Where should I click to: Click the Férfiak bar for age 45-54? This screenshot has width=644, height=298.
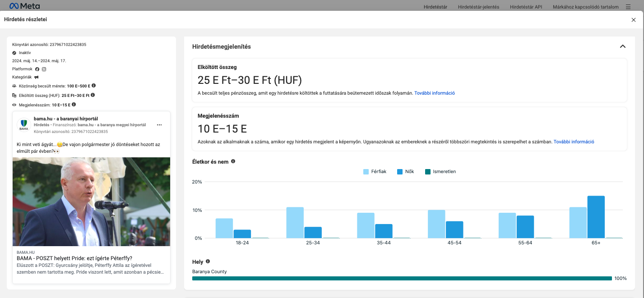436,224
